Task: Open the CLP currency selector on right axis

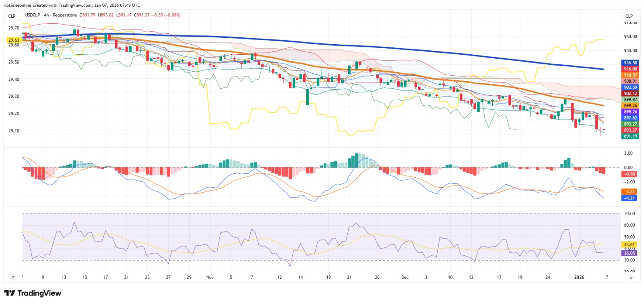Action: [x=629, y=16]
